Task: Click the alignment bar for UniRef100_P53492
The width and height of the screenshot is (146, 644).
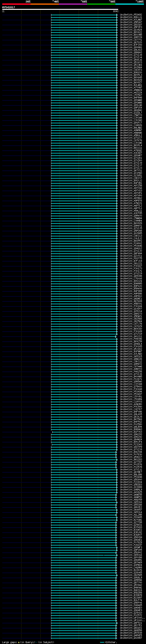Action: coord(84,15)
